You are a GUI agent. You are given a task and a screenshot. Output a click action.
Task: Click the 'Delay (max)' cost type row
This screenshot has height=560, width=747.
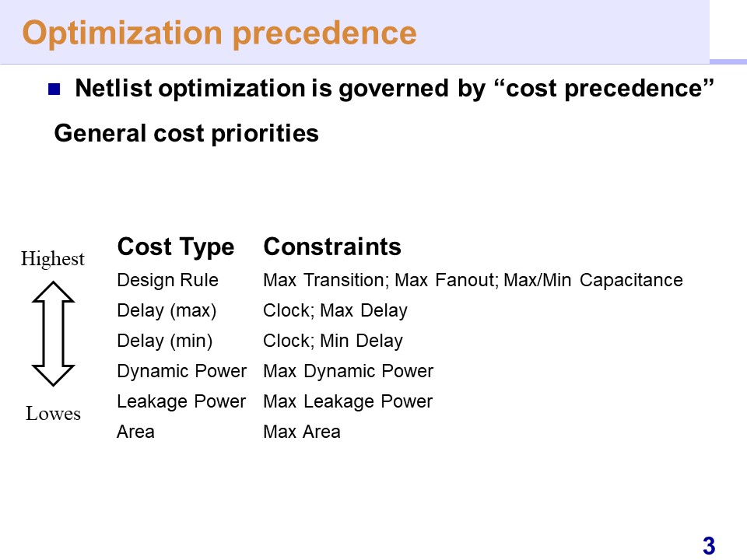pos(167,310)
